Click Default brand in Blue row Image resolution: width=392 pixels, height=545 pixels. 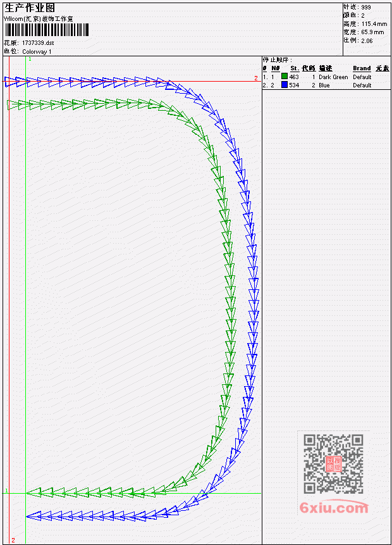click(362, 85)
